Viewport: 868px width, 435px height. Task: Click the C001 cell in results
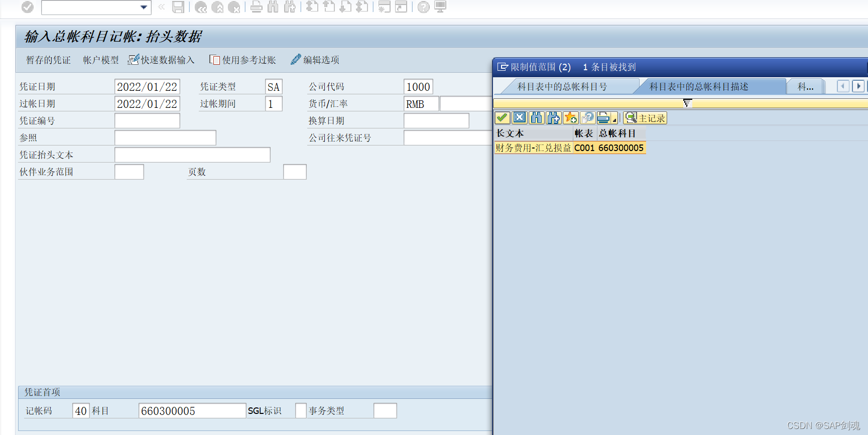[584, 148]
